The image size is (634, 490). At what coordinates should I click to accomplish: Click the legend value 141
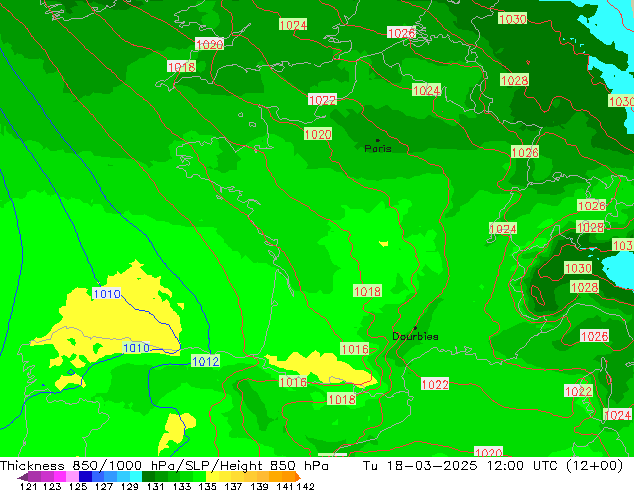point(285,486)
